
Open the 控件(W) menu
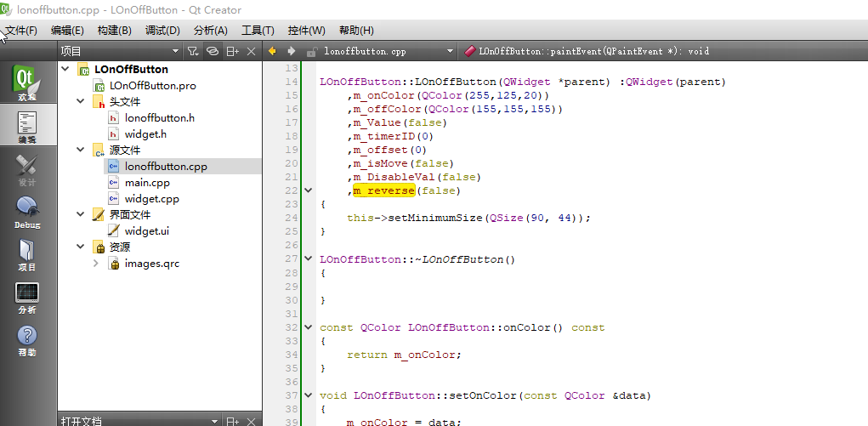pyautogui.click(x=306, y=31)
